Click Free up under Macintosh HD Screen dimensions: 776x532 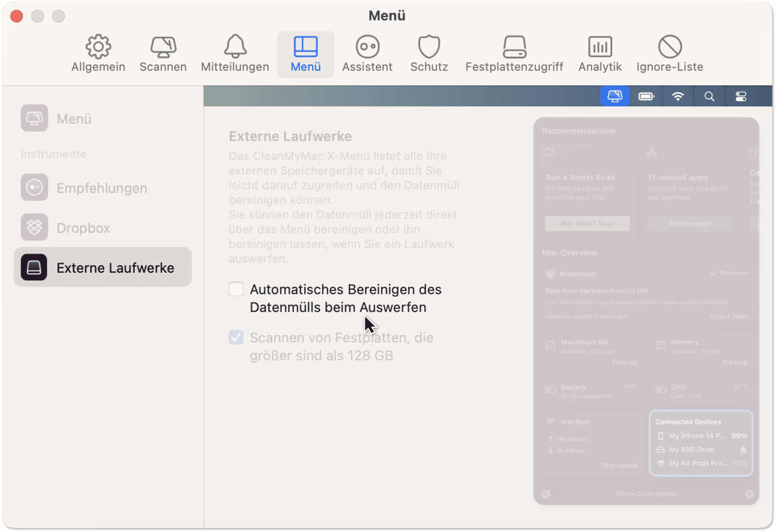click(x=625, y=362)
